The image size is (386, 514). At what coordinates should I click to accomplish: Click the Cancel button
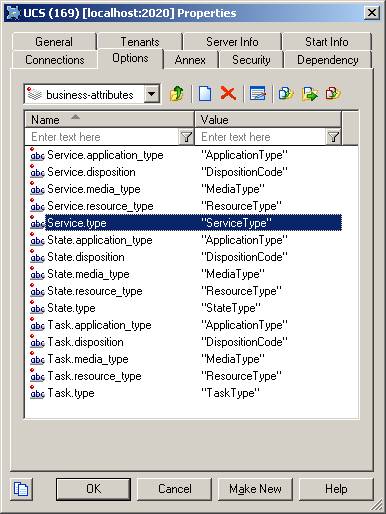click(x=175, y=489)
